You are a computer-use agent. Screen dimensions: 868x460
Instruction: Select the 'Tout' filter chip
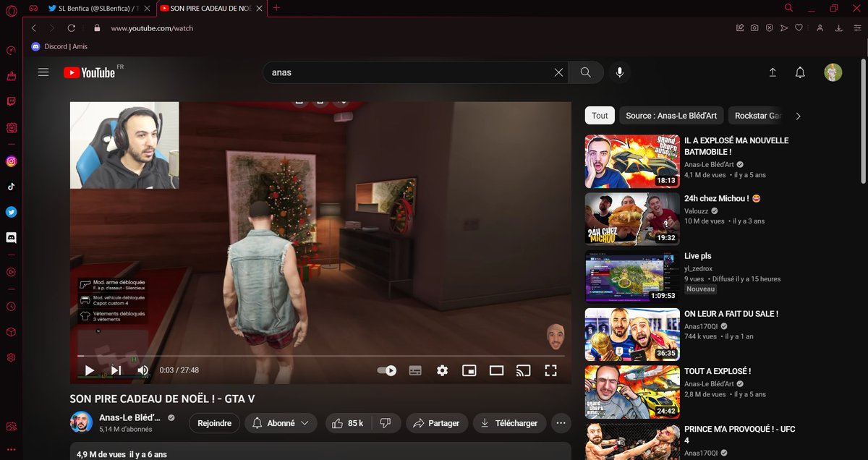pos(600,116)
